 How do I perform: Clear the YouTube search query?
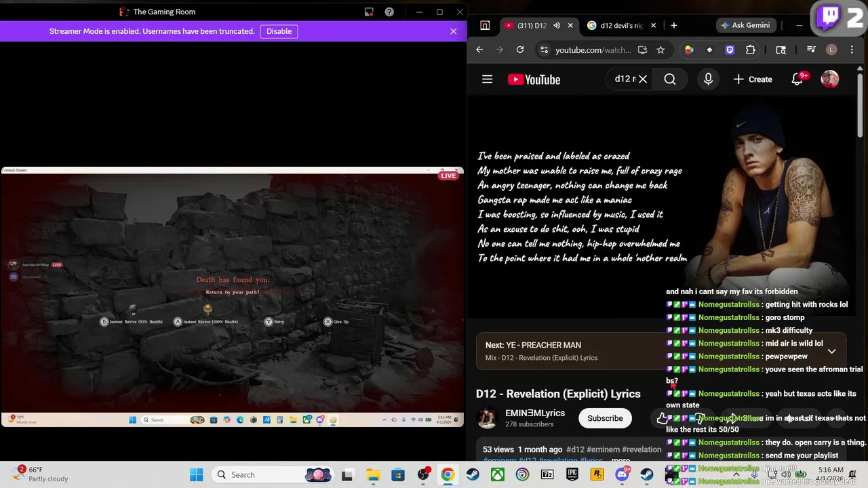point(643,79)
